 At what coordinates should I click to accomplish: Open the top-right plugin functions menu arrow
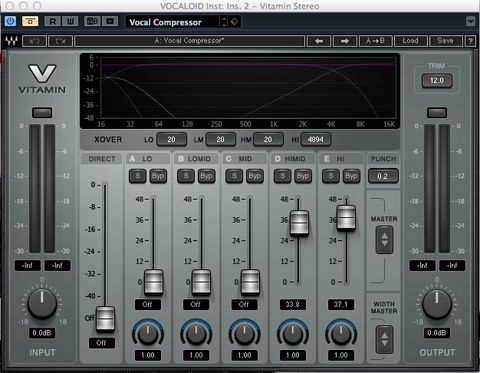470,21
